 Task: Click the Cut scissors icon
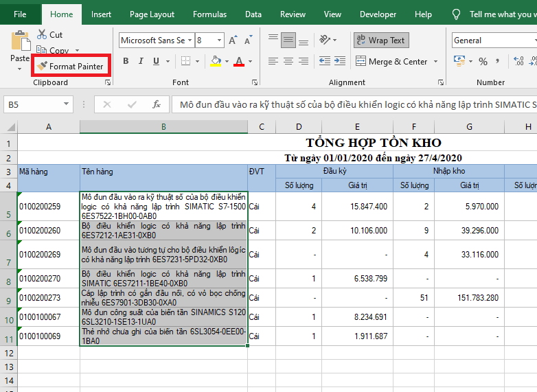point(42,34)
